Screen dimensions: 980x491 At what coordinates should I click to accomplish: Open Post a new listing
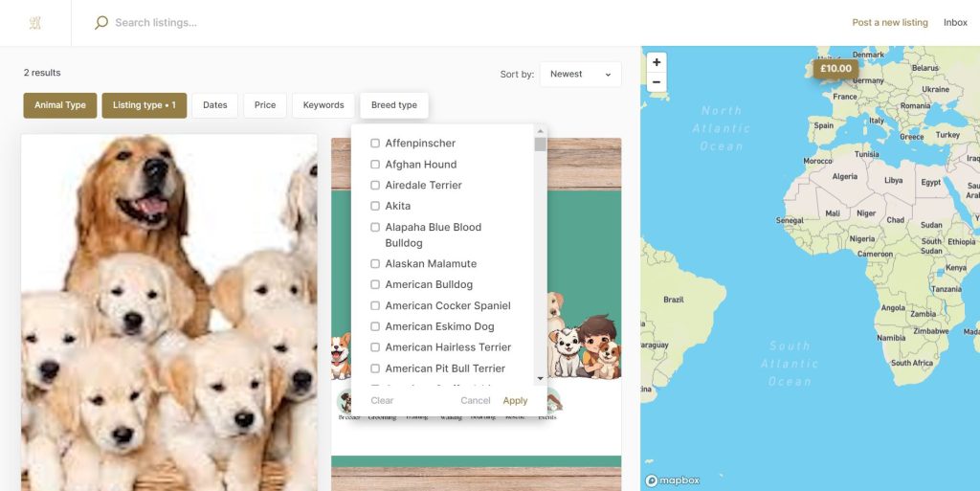click(890, 22)
